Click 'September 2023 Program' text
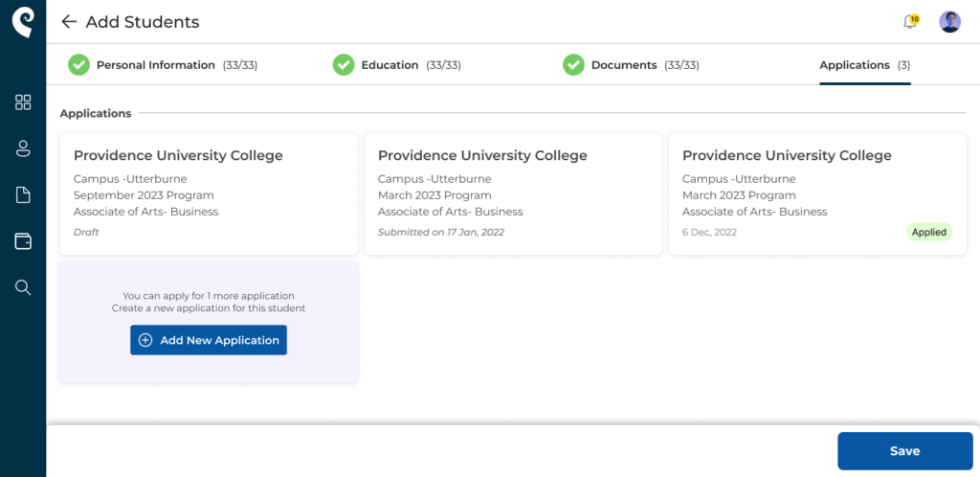This screenshot has height=477, width=980. point(144,195)
